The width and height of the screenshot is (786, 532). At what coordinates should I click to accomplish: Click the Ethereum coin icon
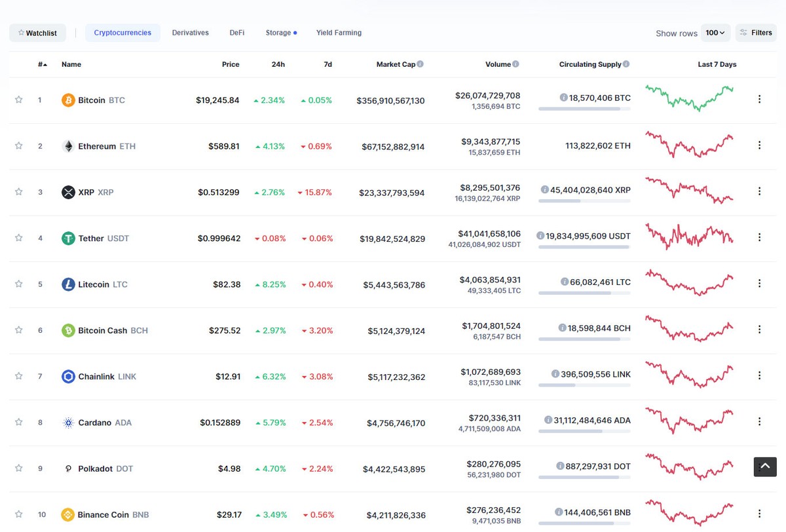tap(67, 145)
